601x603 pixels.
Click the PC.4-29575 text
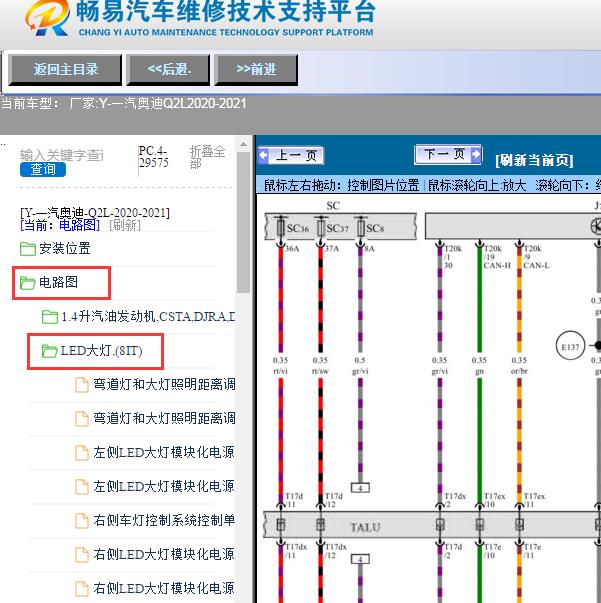153,157
